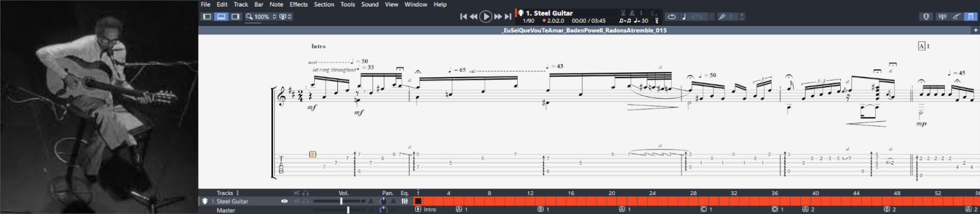This screenshot has width=980, height=214.
Task: Click the A 1 rehearsal mark in score
Action: tap(924, 46)
